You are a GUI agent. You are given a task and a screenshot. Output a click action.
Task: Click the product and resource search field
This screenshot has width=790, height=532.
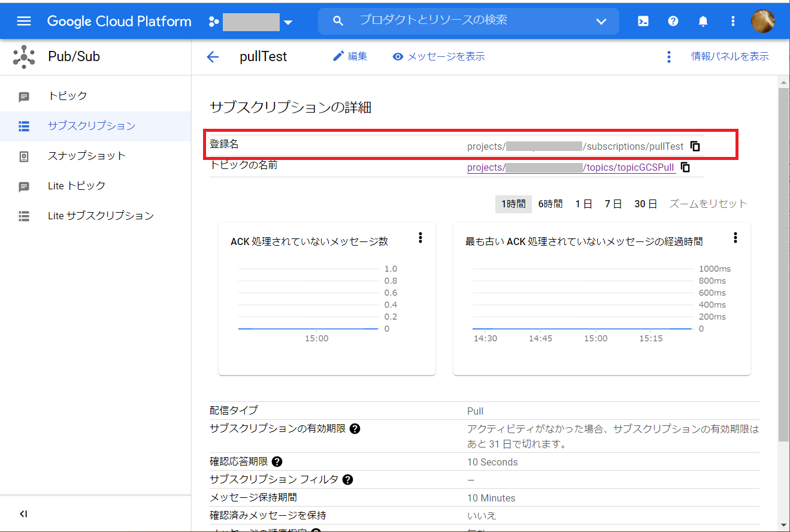coord(468,21)
